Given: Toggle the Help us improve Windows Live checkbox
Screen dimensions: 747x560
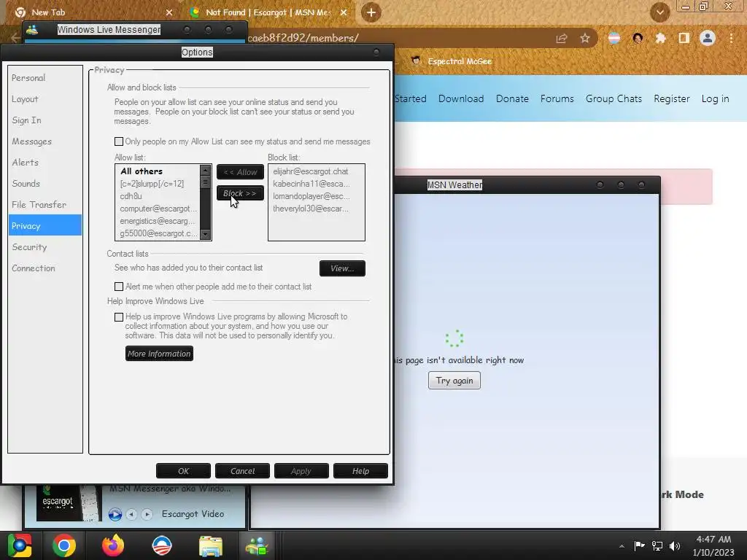Looking at the screenshot, I should tap(119, 317).
